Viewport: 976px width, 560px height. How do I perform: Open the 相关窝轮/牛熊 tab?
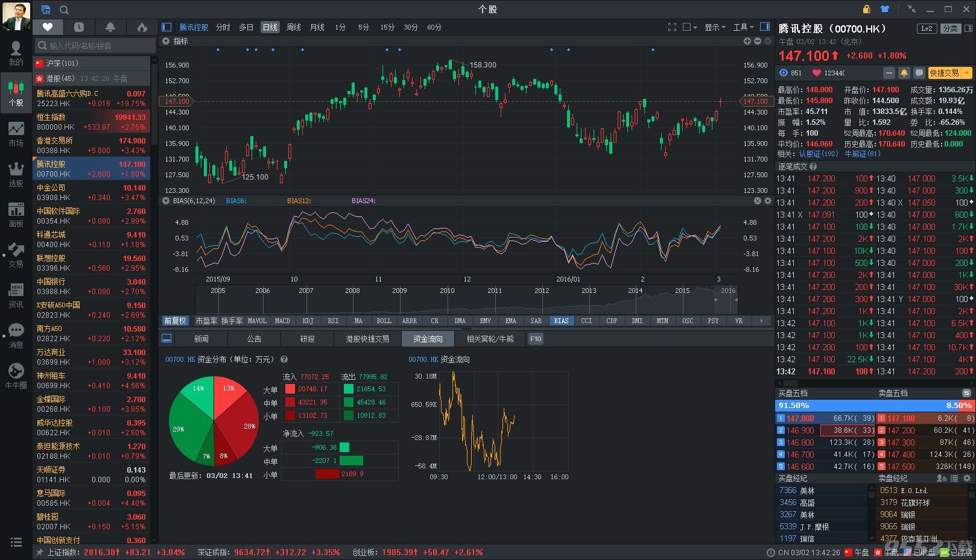click(490, 339)
